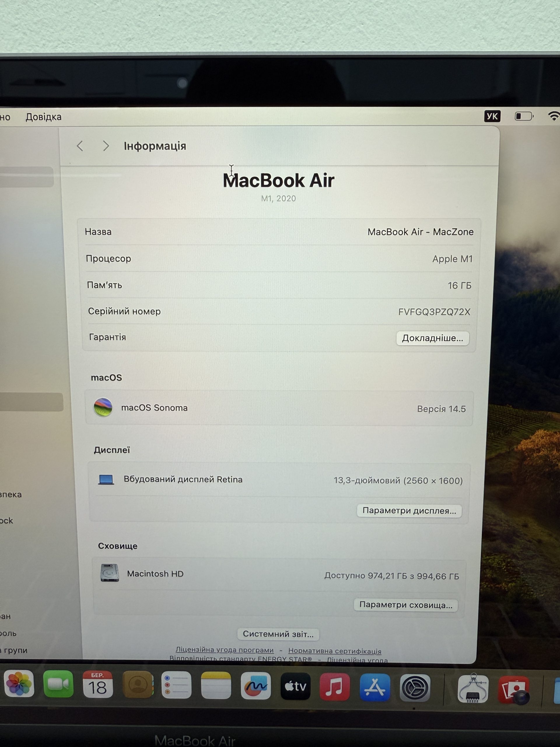Click the MacBook Air heading
The height and width of the screenshot is (747, 560).
pyautogui.click(x=279, y=180)
